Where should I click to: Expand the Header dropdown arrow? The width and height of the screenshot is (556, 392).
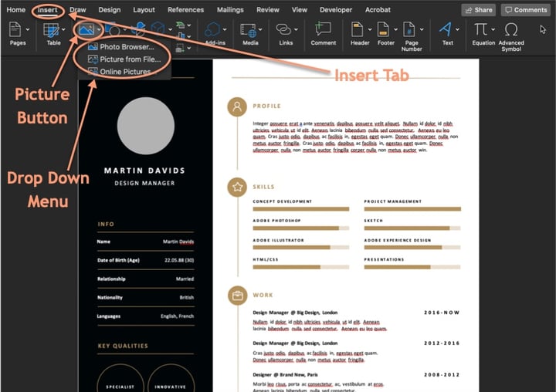[x=369, y=29]
